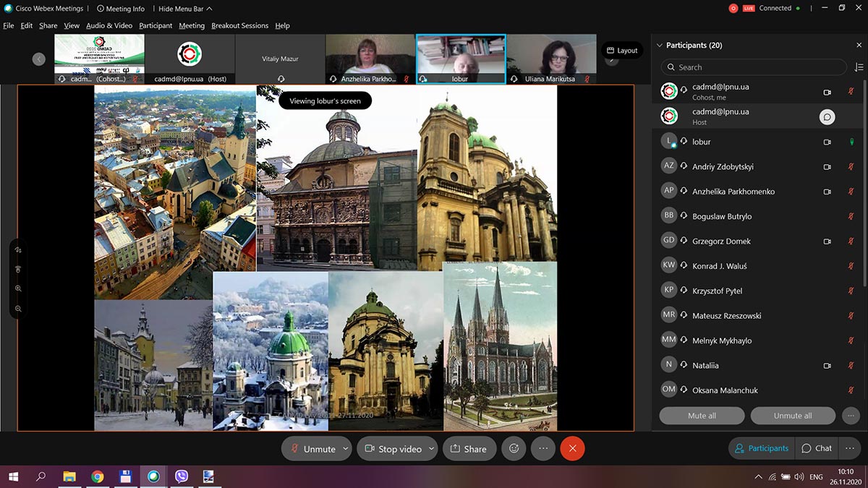
Task: Click the Layout button
Action: pyautogui.click(x=622, y=51)
